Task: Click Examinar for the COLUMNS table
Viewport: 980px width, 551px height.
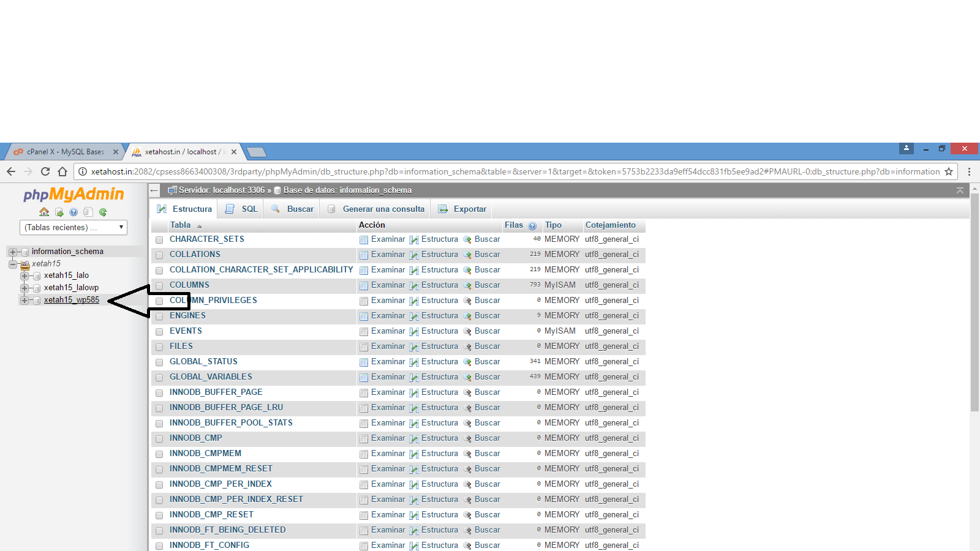Action: [x=388, y=285]
